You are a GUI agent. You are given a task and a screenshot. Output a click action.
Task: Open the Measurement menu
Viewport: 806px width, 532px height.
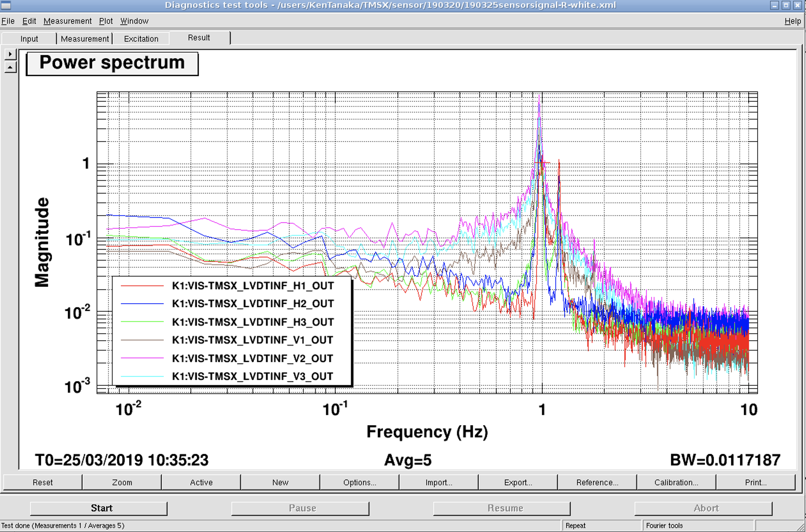click(x=67, y=21)
